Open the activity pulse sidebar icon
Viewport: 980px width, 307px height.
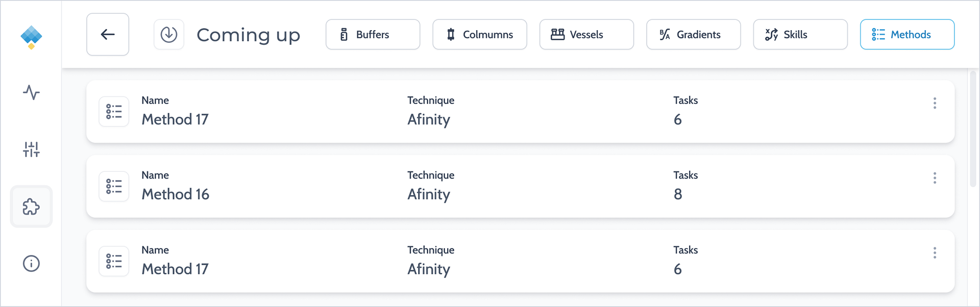tap(31, 92)
